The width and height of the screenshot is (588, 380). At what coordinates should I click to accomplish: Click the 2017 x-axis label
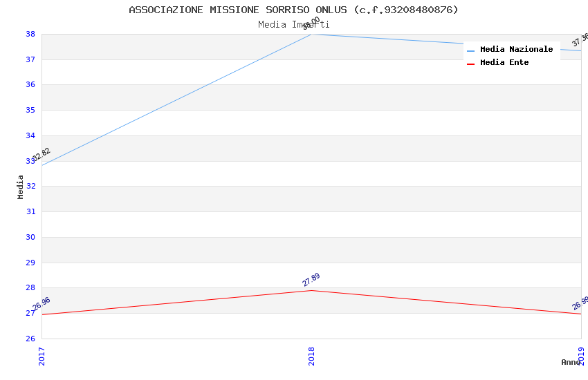point(42,357)
